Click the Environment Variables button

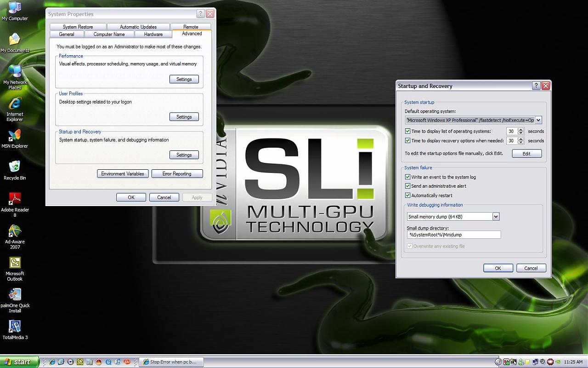coord(123,174)
